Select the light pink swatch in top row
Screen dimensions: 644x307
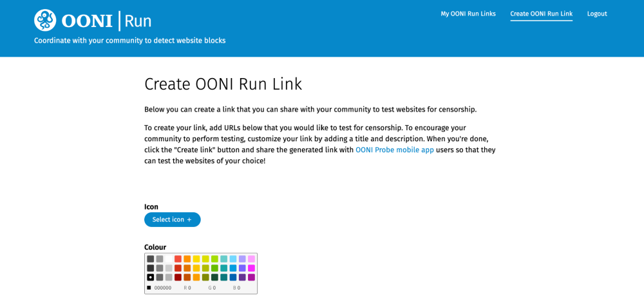(251, 259)
